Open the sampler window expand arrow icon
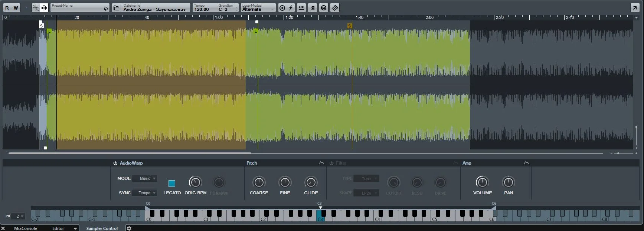The image size is (644, 231). click(634, 8)
